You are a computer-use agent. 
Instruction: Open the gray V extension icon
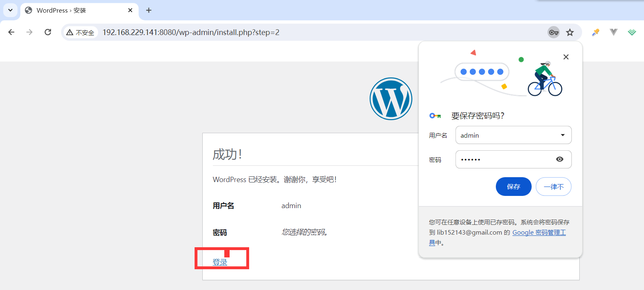pyautogui.click(x=613, y=32)
